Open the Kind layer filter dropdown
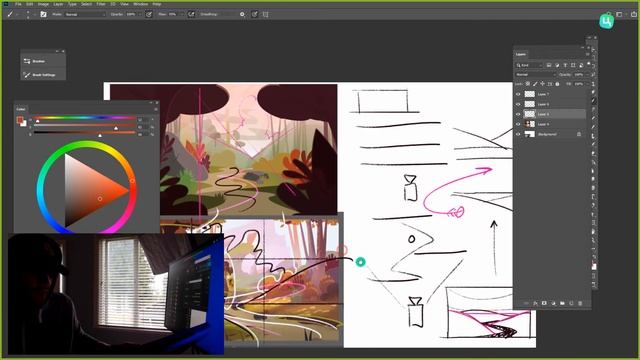 (x=529, y=65)
